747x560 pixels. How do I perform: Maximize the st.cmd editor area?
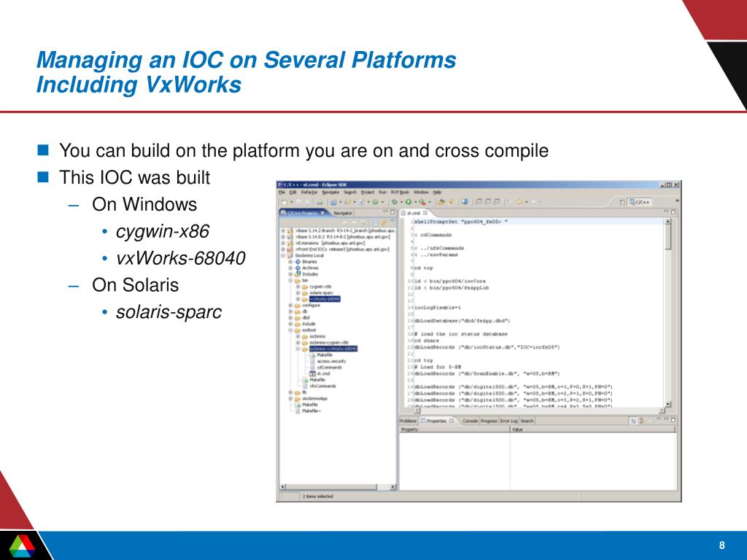(x=673, y=212)
